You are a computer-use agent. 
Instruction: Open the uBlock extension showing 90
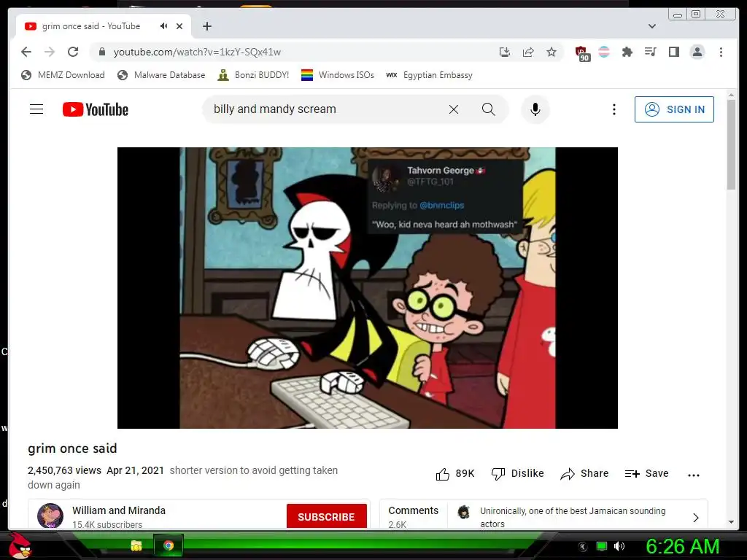[x=581, y=53]
